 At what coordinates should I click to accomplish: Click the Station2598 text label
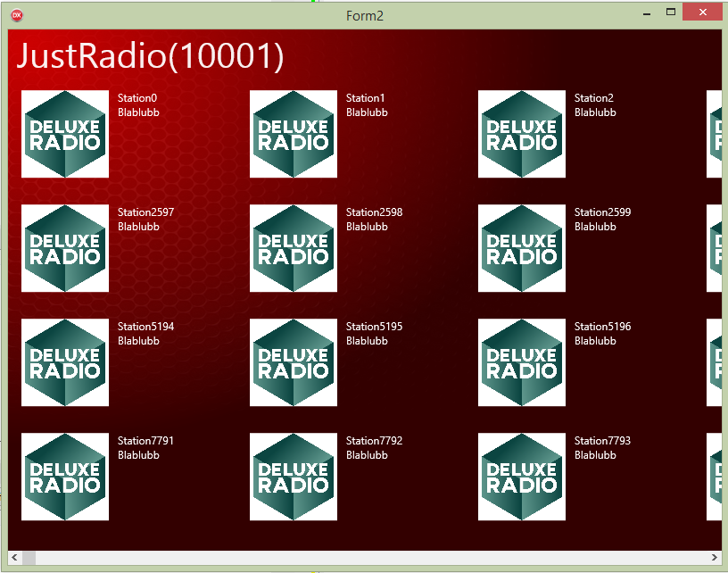pos(374,212)
